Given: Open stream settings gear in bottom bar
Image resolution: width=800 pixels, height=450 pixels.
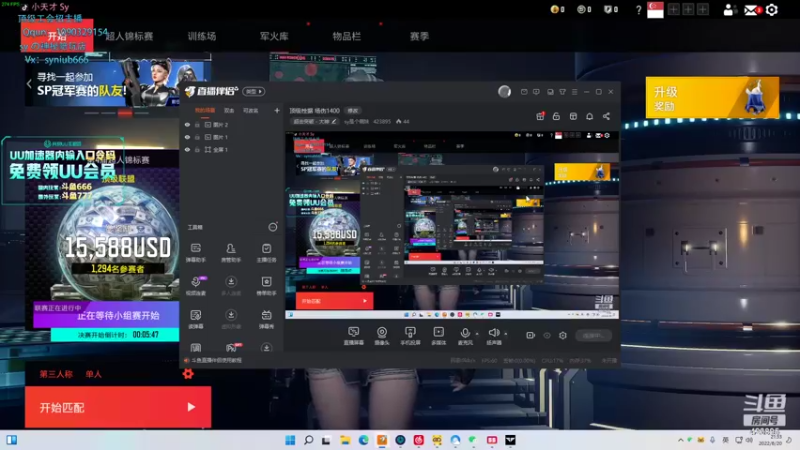Looking at the screenshot, I should point(563,335).
